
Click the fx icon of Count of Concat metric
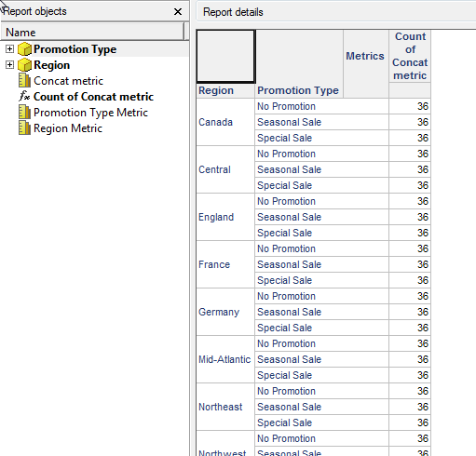(x=24, y=97)
